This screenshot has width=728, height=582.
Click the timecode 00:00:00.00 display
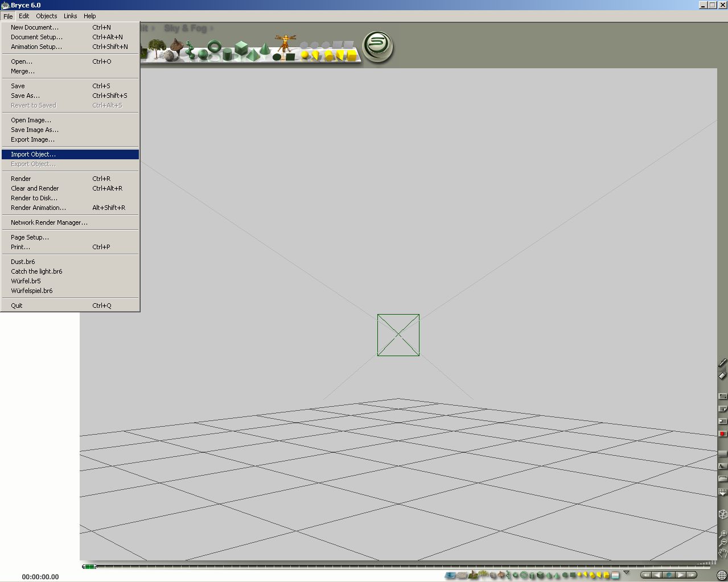coord(40,576)
